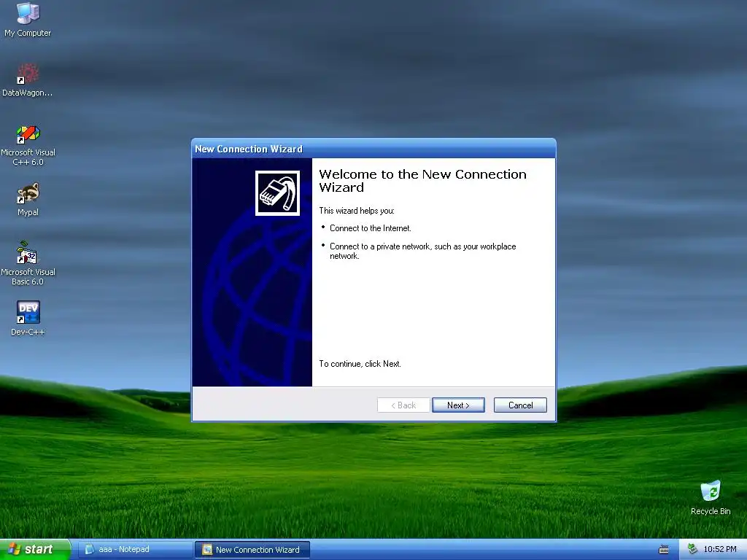Click the network status tray icon
Image resolution: width=747 pixels, height=560 pixels.
pyautogui.click(x=692, y=549)
